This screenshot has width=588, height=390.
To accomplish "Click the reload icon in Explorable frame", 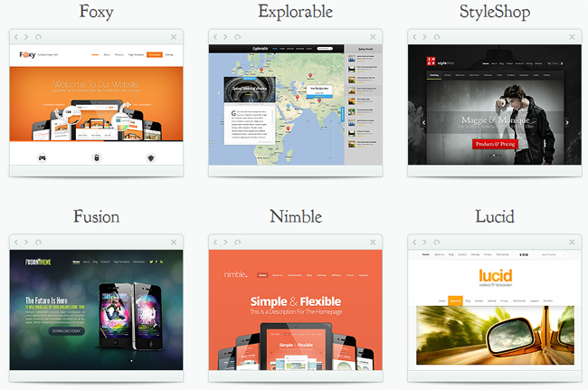I will 237,37.
